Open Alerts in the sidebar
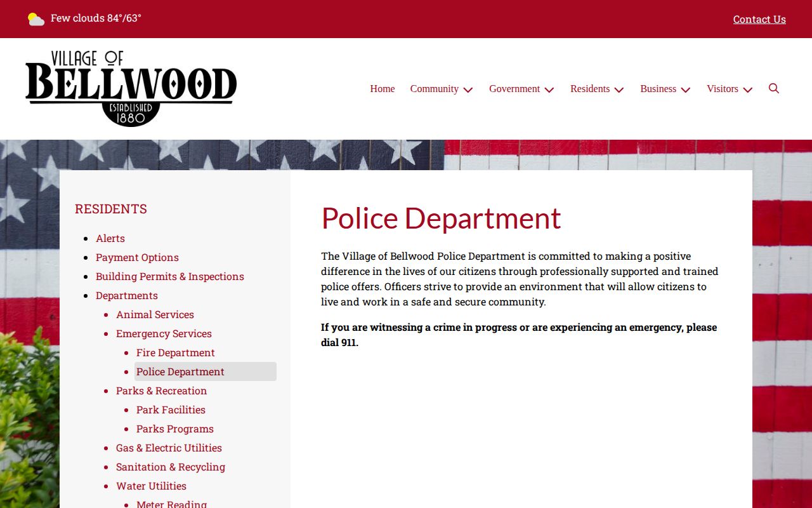 click(x=110, y=238)
